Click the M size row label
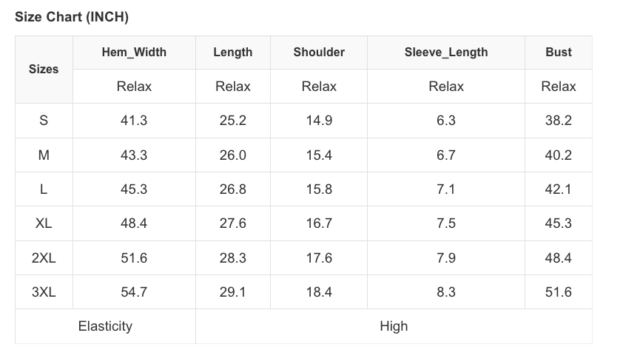 [x=44, y=155]
